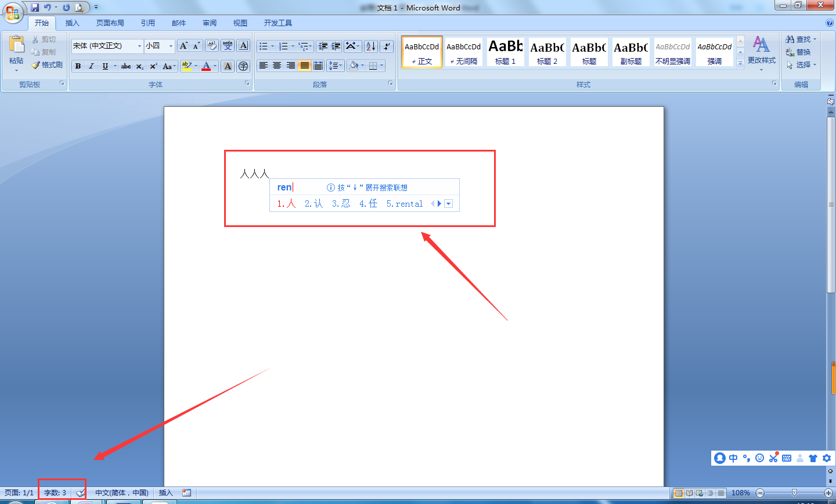The width and height of the screenshot is (836, 504).
Task: Click 更改样式 button
Action: (x=761, y=52)
